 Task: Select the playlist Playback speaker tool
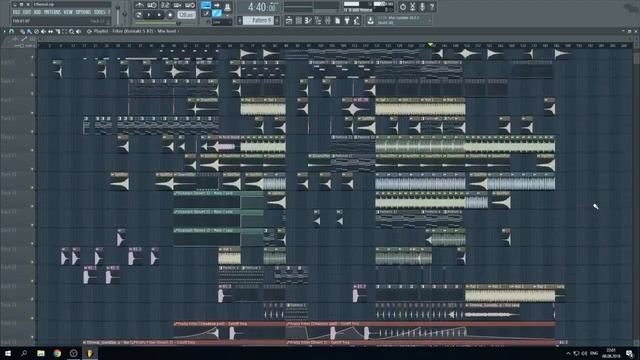tap(78, 31)
